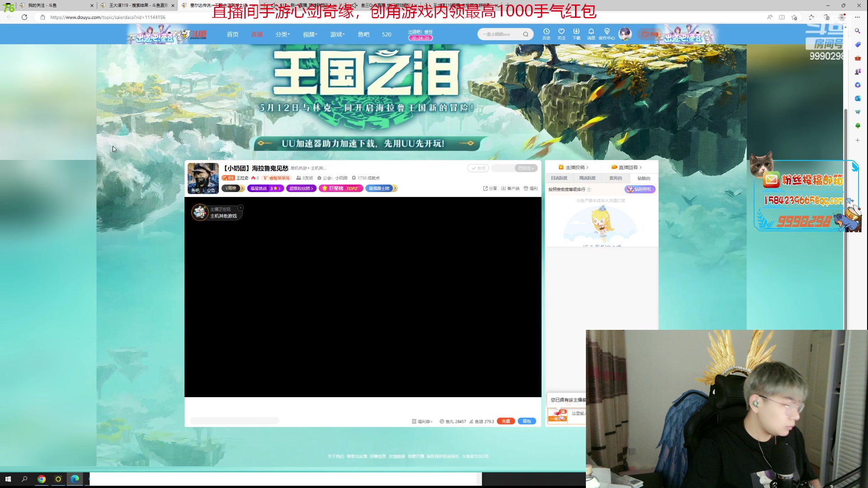Click the help question mark beside 按照亲密度等级排行

[x=589, y=190]
